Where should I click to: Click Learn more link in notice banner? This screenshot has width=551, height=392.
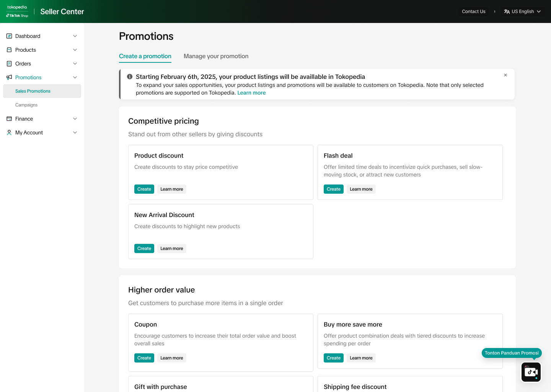click(x=251, y=93)
